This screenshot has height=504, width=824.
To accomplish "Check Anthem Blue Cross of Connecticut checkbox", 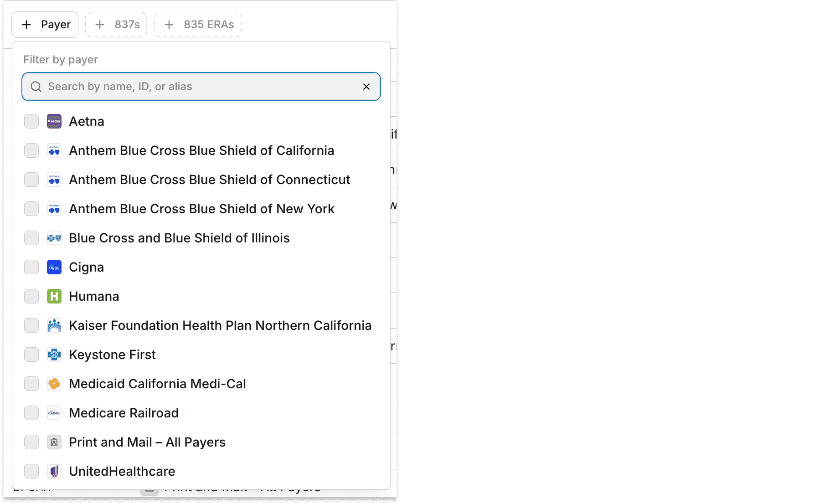I will point(31,180).
